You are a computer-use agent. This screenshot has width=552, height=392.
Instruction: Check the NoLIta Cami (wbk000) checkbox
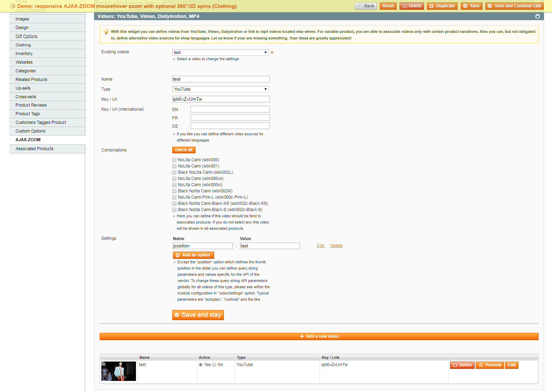coord(174,160)
